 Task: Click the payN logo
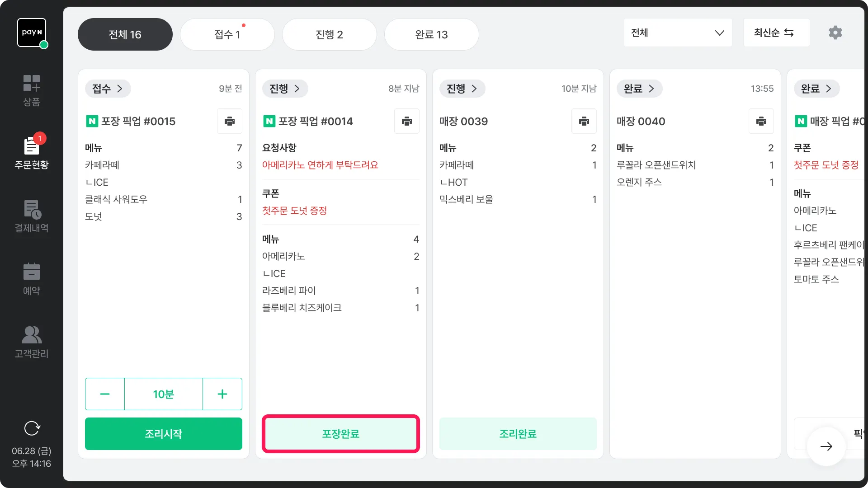[x=32, y=33]
